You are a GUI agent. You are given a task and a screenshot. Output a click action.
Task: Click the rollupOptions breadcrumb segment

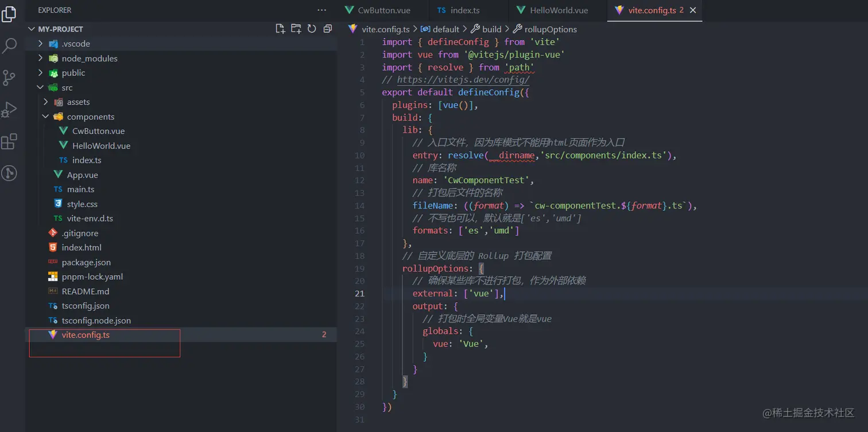pyautogui.click(x=551, y=29)
